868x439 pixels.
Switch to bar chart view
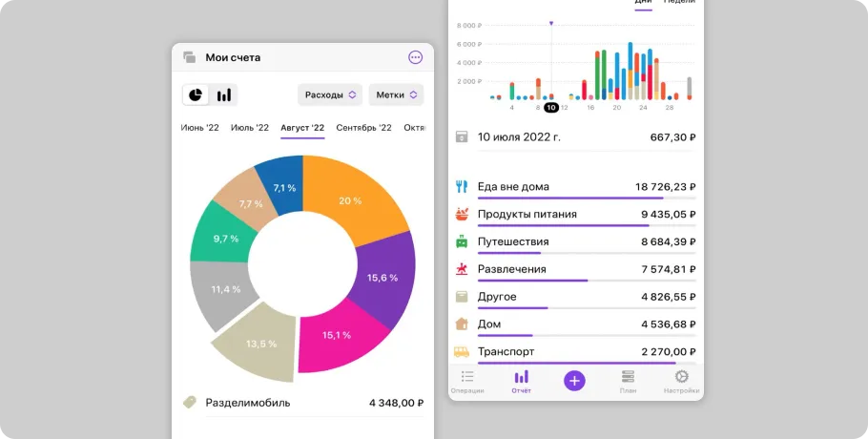pos(224,94)
